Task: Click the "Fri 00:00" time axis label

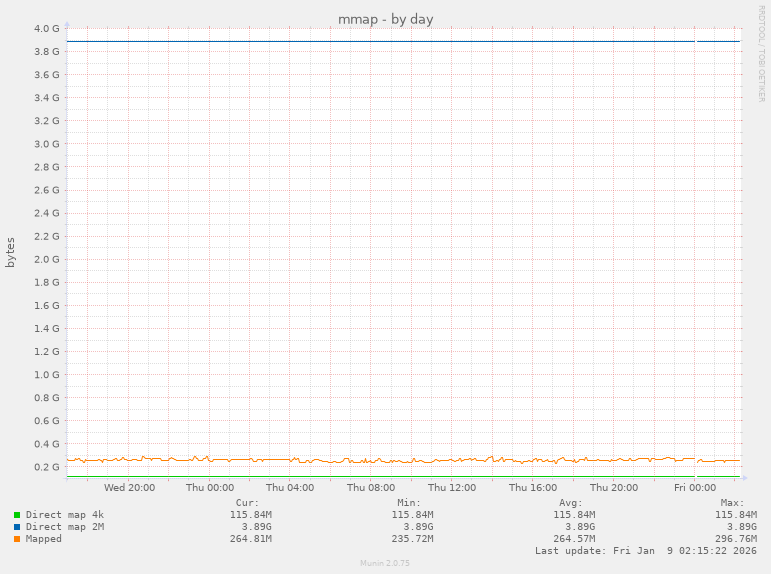Action: (x=694, y=488)
